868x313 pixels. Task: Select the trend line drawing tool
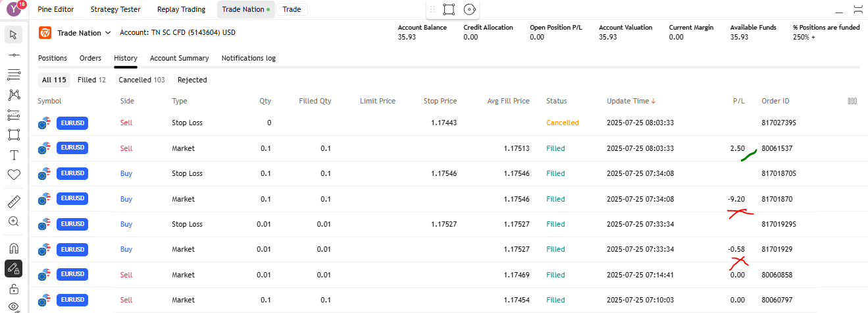13,55
